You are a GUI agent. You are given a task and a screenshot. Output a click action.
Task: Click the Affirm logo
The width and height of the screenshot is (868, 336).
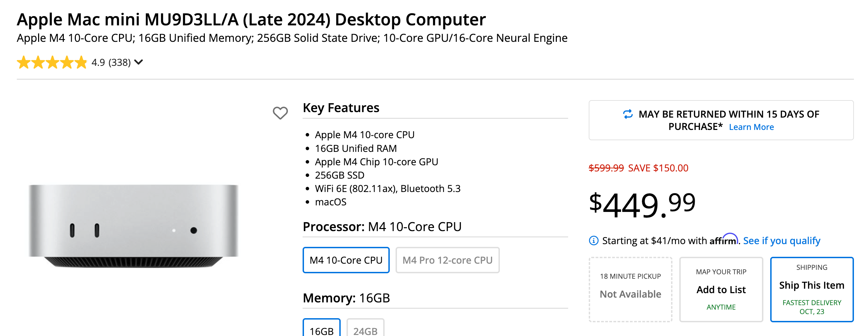(x=723, y=240)
